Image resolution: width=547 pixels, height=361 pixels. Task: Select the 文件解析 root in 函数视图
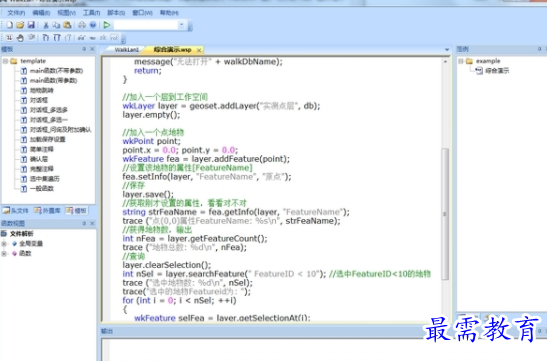[22, 234]
